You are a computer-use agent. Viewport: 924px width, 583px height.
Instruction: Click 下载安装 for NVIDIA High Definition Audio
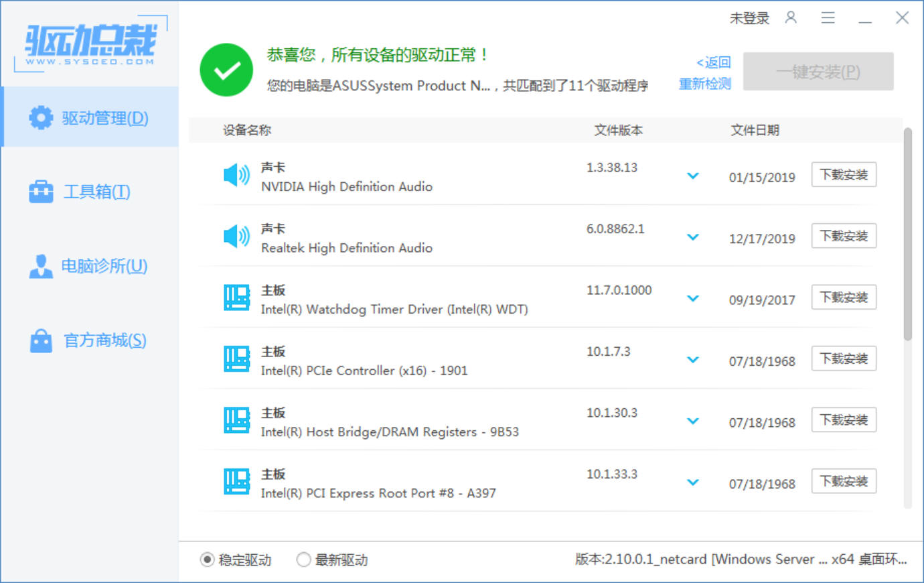844,175
